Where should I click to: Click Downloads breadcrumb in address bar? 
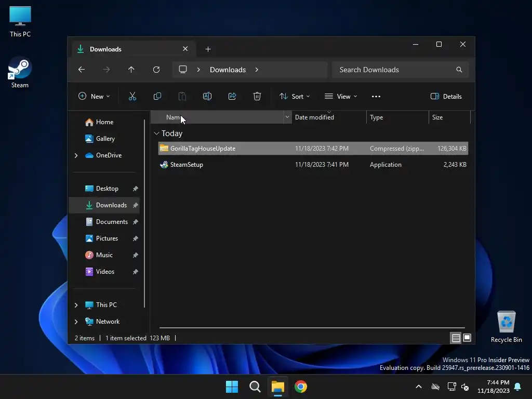[x=228, y=70]
